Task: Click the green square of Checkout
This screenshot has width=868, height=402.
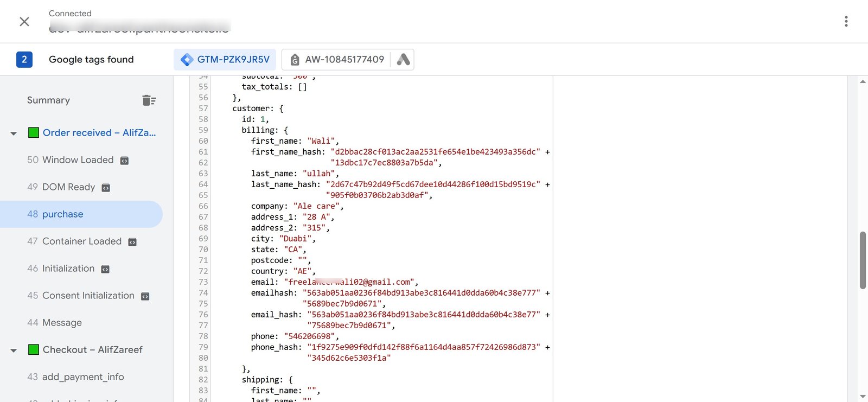Action: (x=34, y=350)
